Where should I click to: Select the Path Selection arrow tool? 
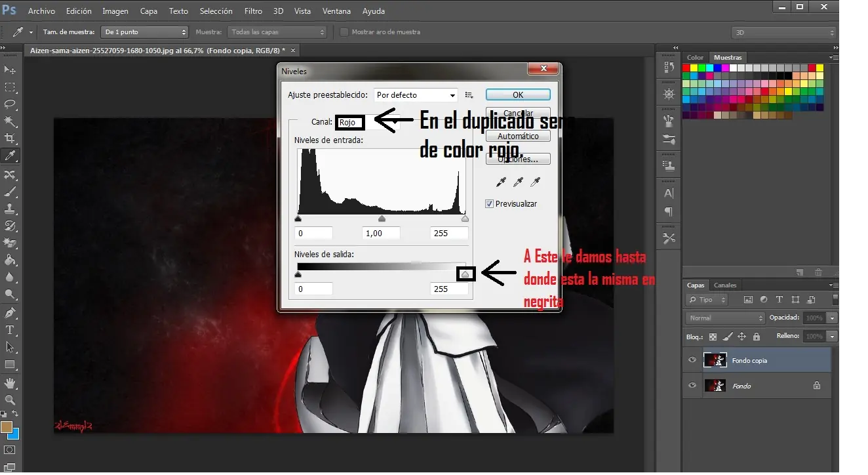(x=10, y=347)
